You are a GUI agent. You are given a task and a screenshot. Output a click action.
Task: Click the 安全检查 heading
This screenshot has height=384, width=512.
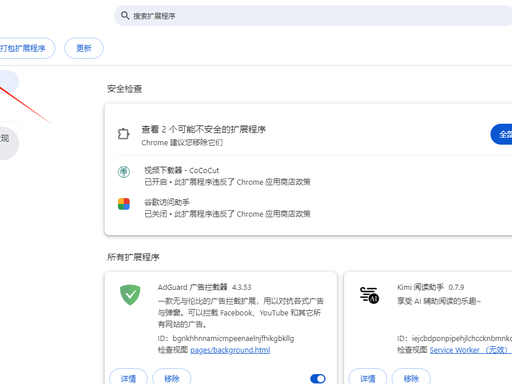tap(124, 89)
